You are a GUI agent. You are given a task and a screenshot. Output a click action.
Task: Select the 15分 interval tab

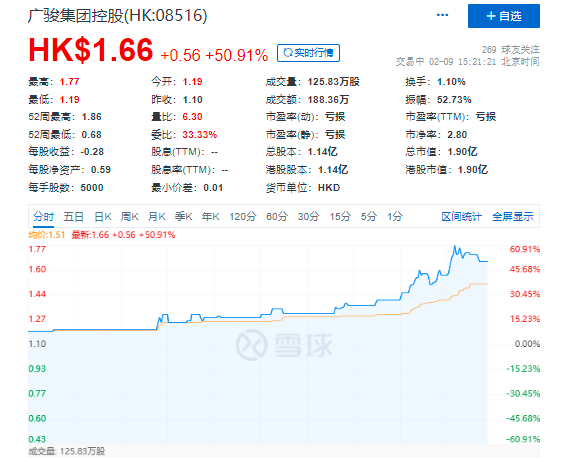pos(340,217)
